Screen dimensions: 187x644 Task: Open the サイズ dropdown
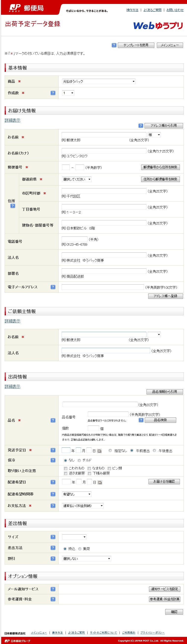(74, 537)
